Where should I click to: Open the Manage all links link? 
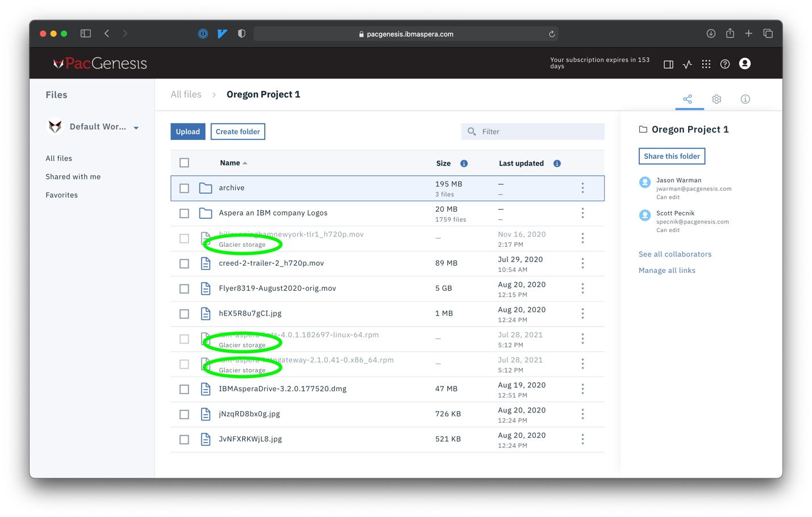click(x=667, y=271)
